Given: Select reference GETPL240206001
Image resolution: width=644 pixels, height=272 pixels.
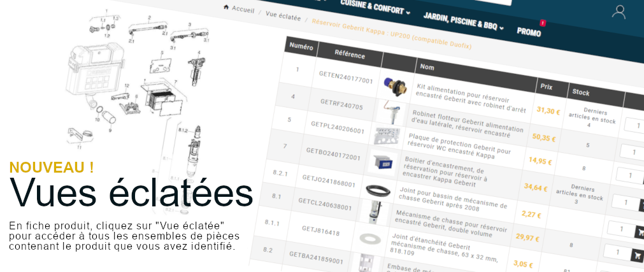Looking at the screenshot, I should point(338,127).
